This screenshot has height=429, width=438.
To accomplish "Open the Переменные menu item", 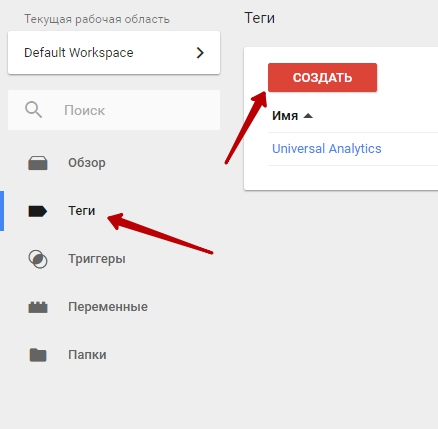I will 108,307.
